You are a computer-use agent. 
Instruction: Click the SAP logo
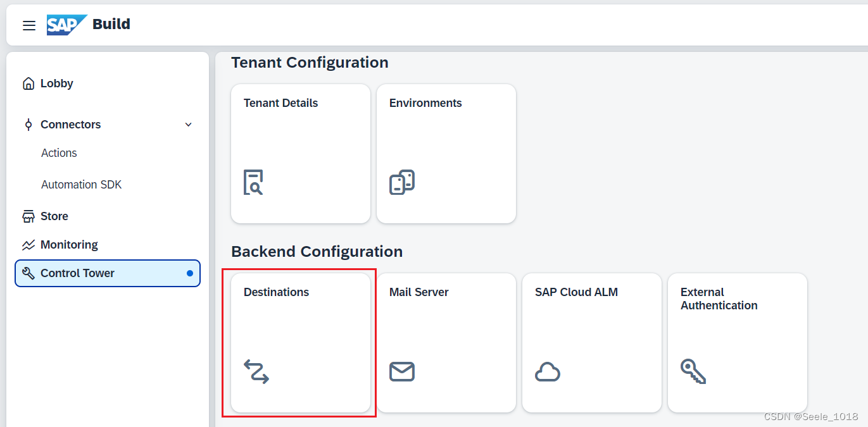(67, 25)
